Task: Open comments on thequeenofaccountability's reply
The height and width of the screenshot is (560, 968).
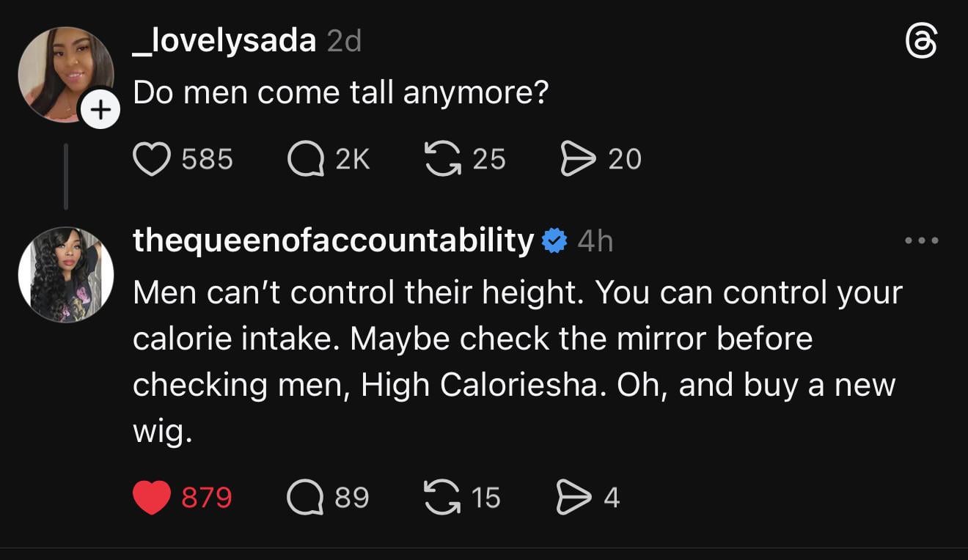Action: (305, 498)
